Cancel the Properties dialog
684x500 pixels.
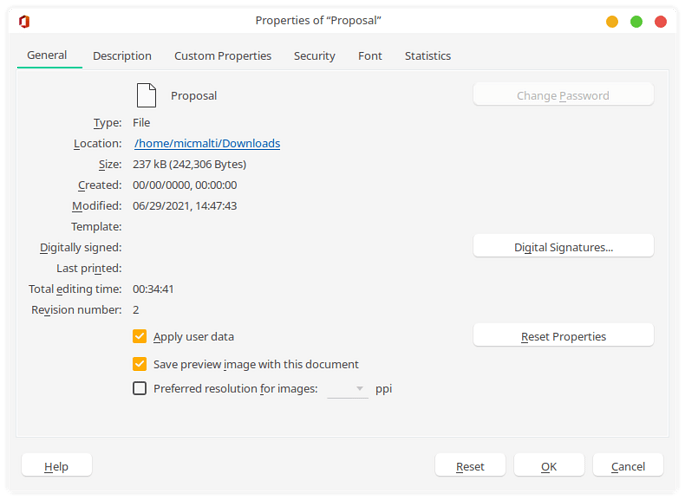[628, 466]
